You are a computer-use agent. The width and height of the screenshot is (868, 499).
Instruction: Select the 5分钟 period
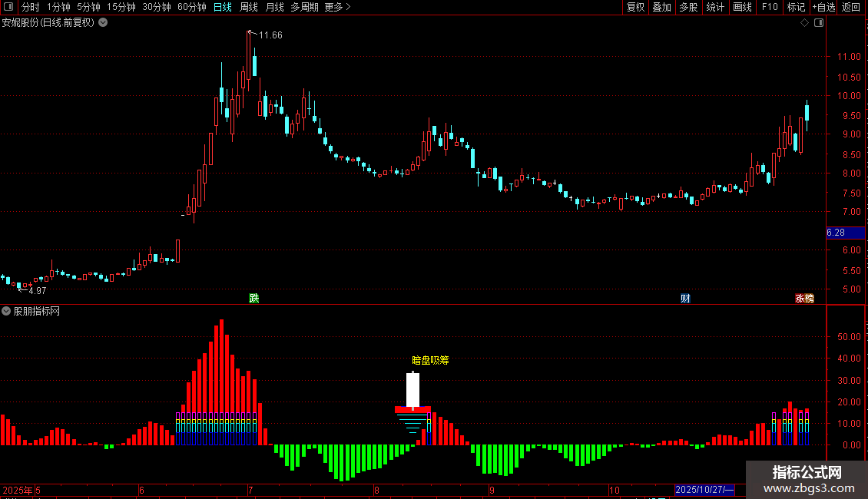(x=88, y=7)
